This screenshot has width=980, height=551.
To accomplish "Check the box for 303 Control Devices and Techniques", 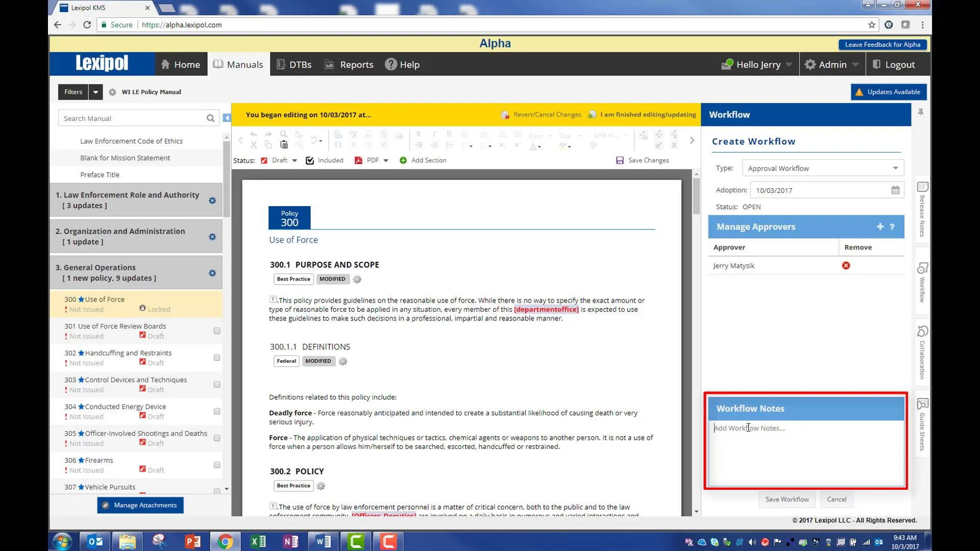I will (x=217, y=385).
